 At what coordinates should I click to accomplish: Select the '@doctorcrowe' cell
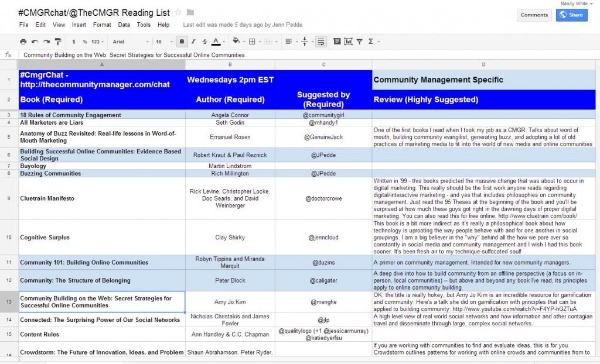[x=323, y=198]
